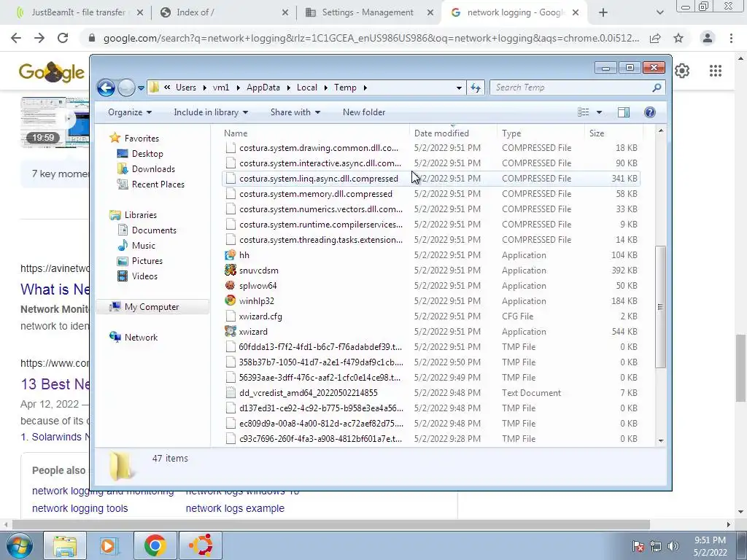Screen dimensions: 747x560
Task: Switch to Settings - Management tab
Action: [369, 13]
